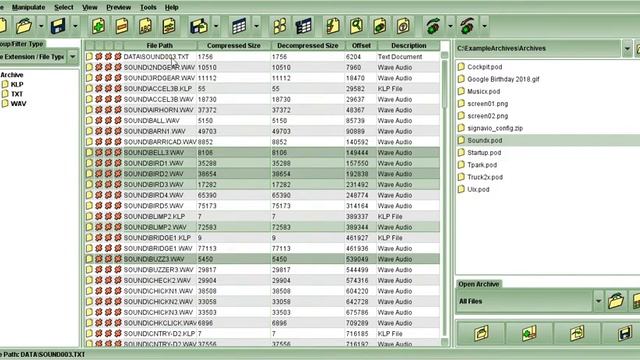The height and width of the screenshot is (360, 640).
Task: Click the Extract Files folder-and-disk icon
Action: tap(199, 26)
